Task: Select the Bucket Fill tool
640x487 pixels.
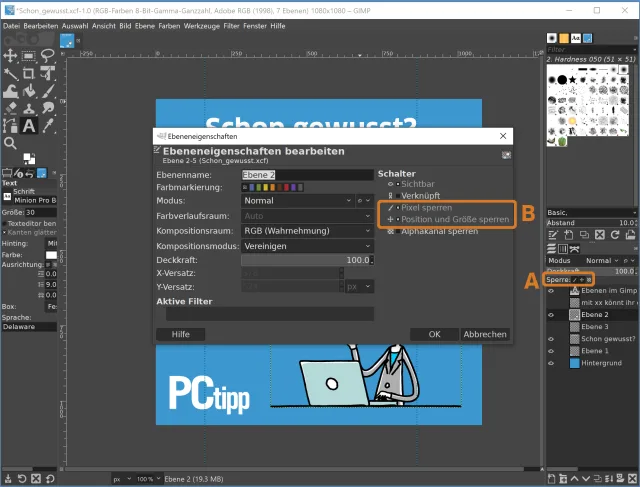Action: pyautogui.click(x=29, y=91)
